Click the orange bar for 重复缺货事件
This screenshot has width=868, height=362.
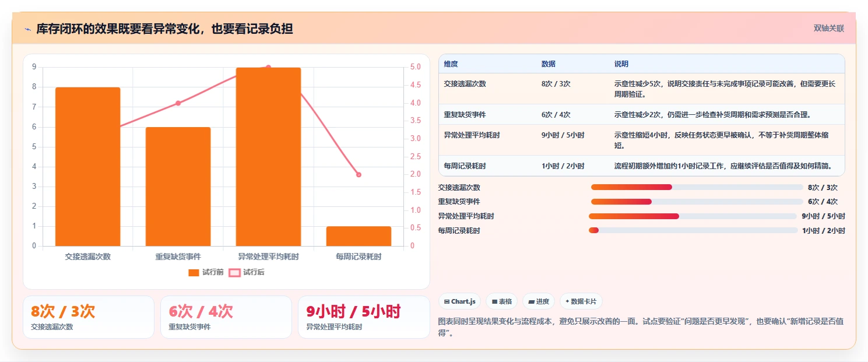pyautogui.click(x=178, y=187)
